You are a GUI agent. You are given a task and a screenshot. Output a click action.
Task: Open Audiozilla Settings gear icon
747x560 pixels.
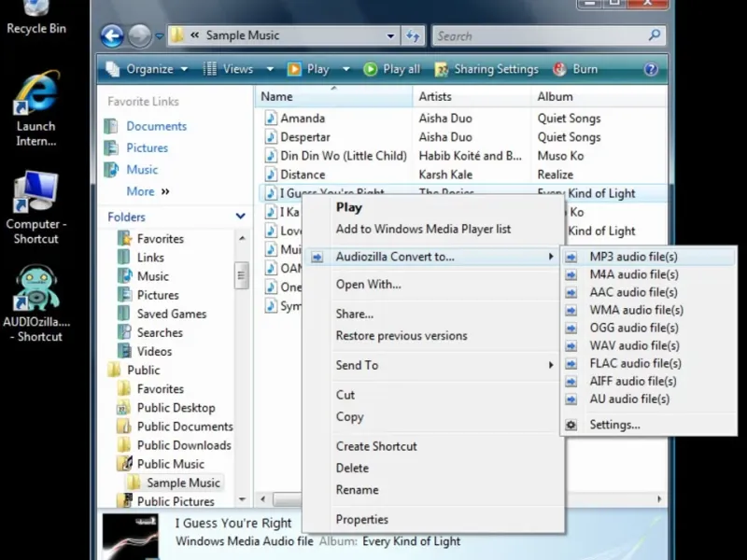[571, 425]
